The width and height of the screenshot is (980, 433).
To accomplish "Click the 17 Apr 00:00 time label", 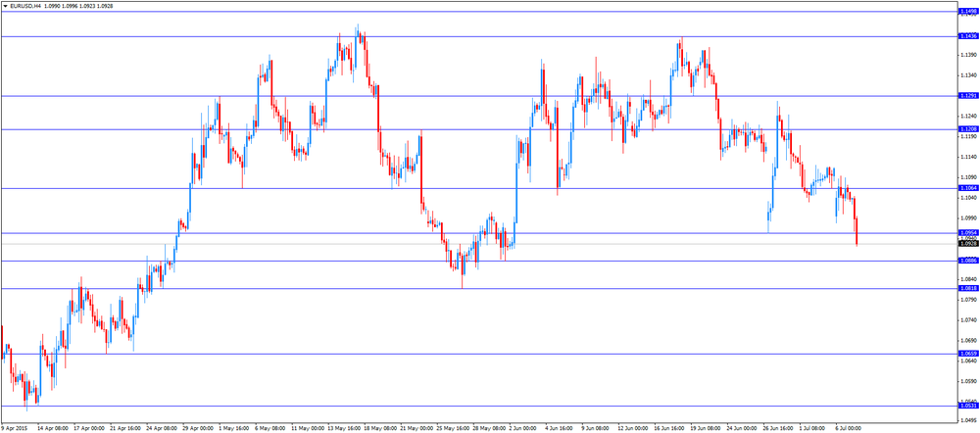I will pyautogui.click(x=88, y=429).
